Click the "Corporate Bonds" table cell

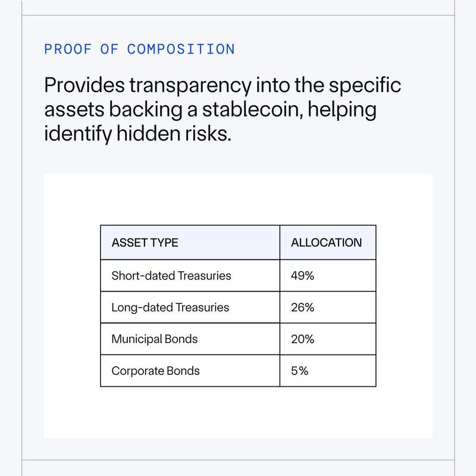155,371
